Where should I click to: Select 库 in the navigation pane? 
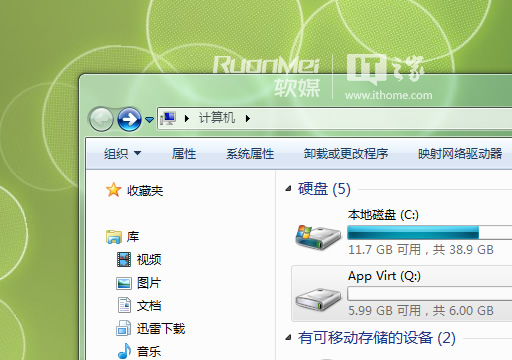133,237
